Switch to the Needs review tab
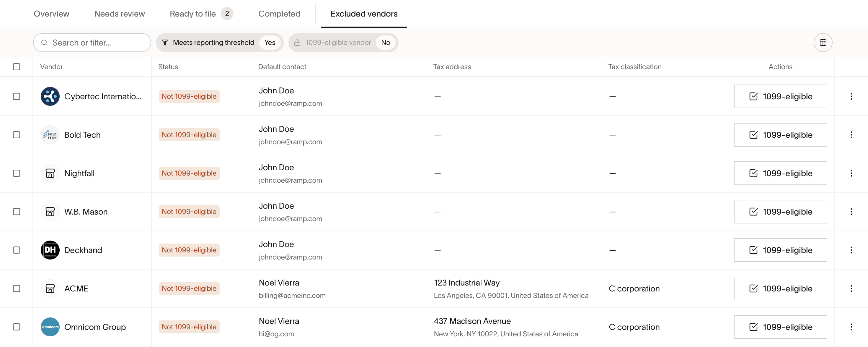 point(119,14)
